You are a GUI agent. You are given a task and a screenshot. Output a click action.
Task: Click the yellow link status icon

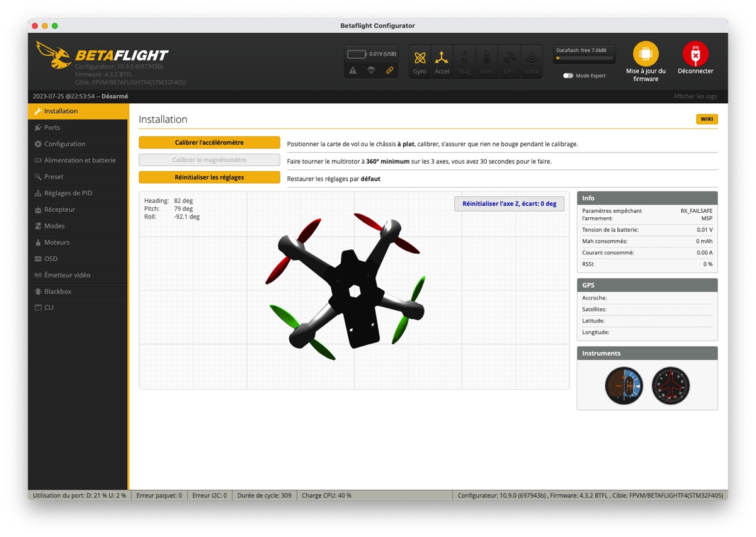(x=389, y=71)
